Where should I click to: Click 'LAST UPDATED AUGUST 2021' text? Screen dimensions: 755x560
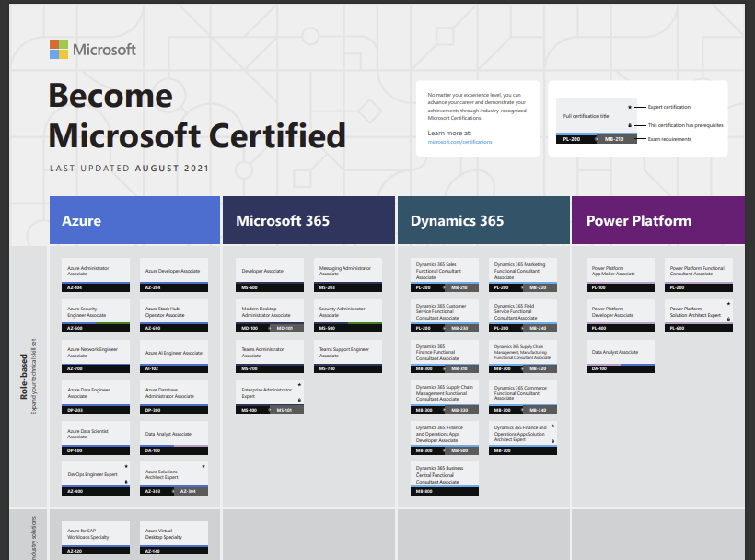(x=129, y=169)
